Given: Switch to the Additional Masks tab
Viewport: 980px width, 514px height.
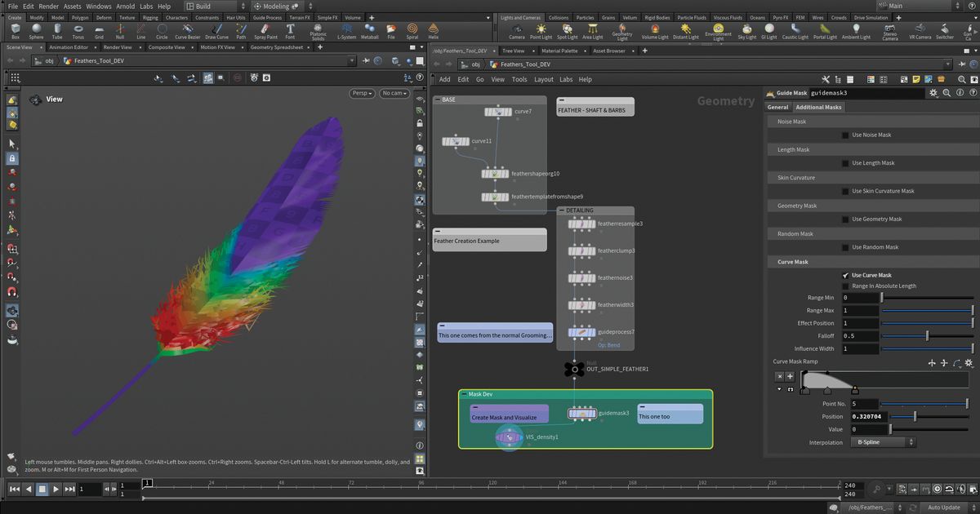Looking at the screenshot, I should point(817,106).
